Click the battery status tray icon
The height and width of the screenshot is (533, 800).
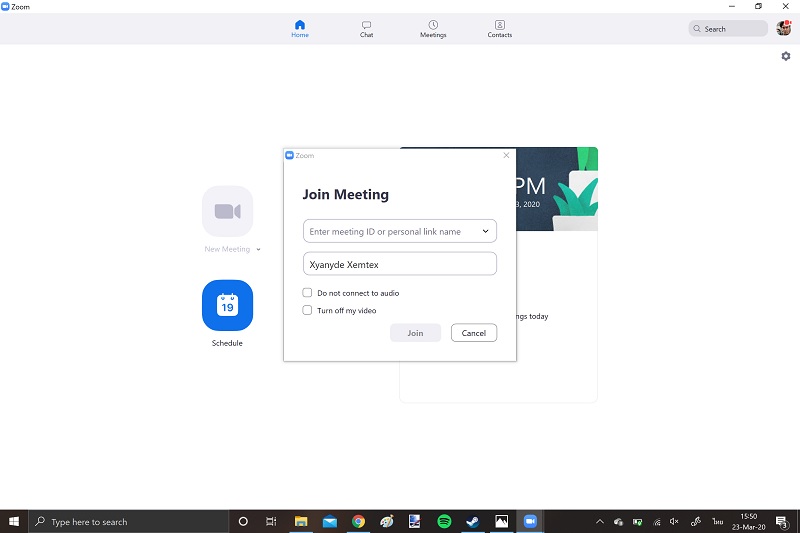[x=637, y=522]
